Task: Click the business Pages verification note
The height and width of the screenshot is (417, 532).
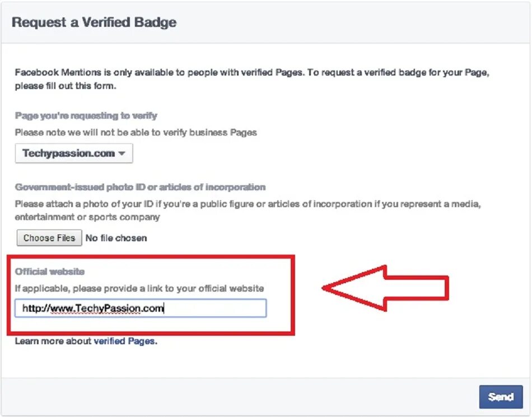Action: point(137,133)
